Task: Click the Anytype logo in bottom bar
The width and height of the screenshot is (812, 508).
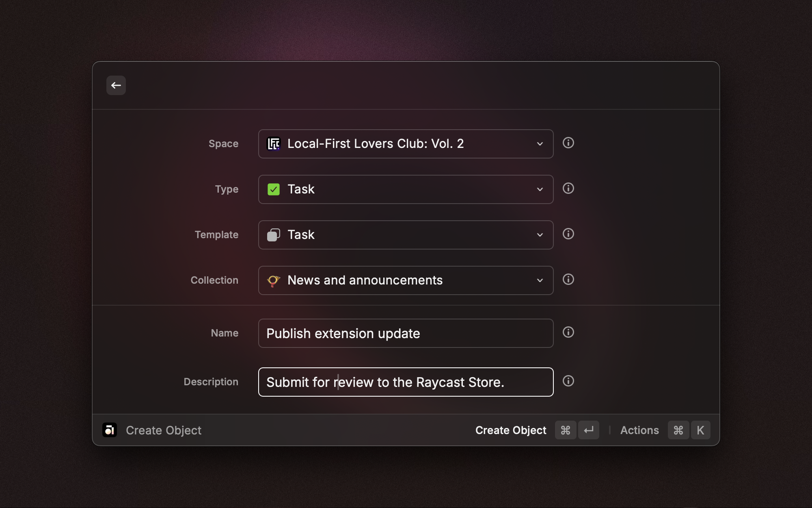Action: point(110,430)
